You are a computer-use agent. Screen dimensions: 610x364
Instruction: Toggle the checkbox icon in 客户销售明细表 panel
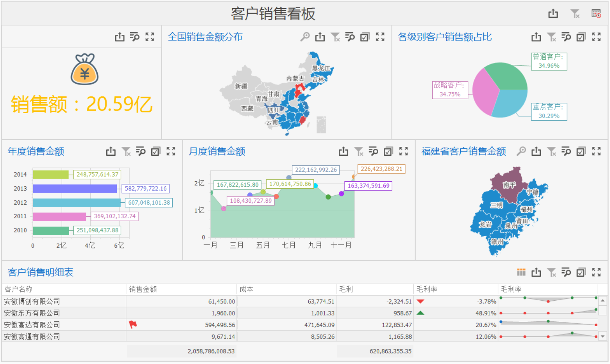581,272
